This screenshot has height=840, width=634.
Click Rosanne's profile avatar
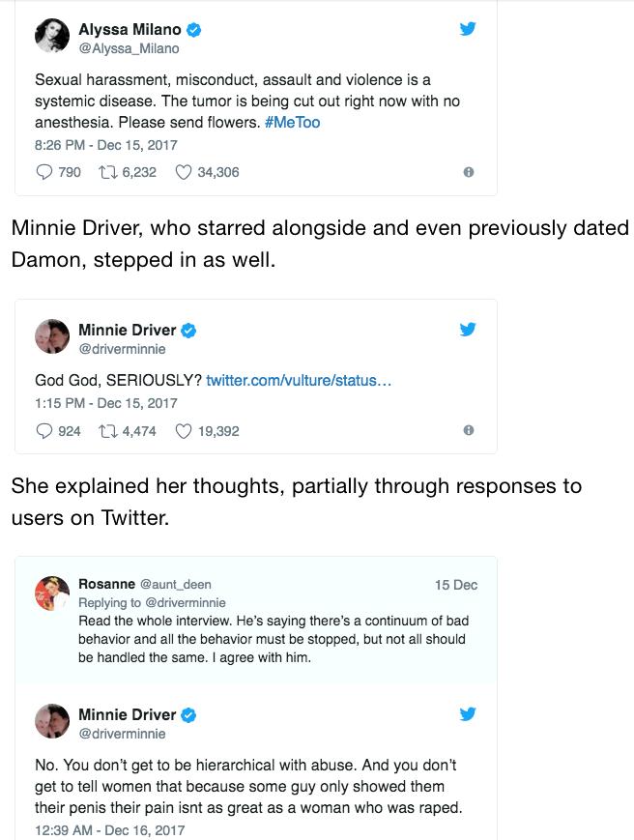pos(52,594)
